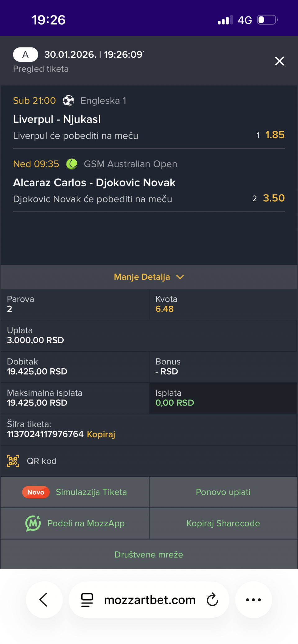Tap the MozzApp logo icon

33,523
